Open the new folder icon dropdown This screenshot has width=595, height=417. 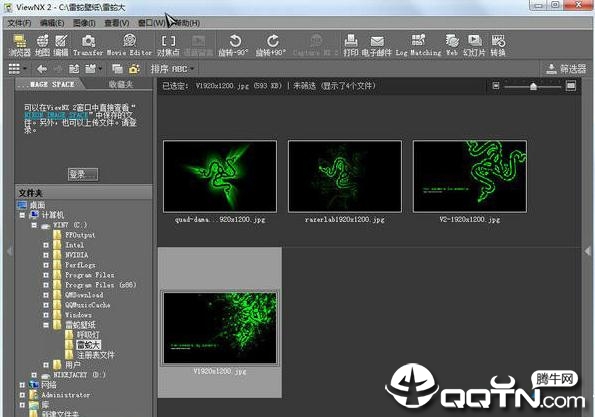click(x=93, y=69)
